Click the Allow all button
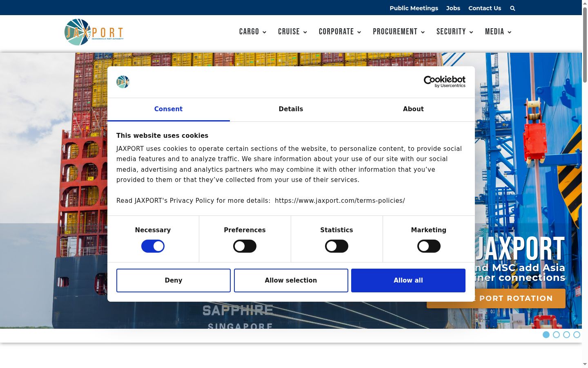 tap(408, 280)
